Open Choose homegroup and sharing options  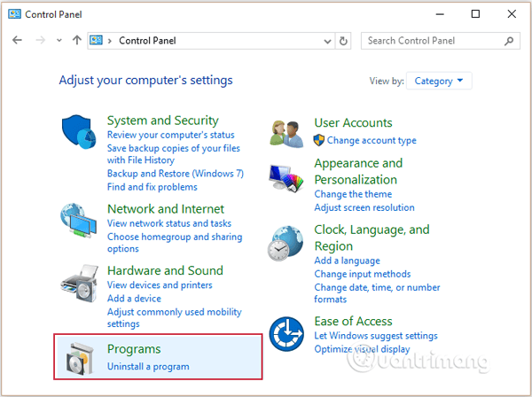tap(175, 243)
